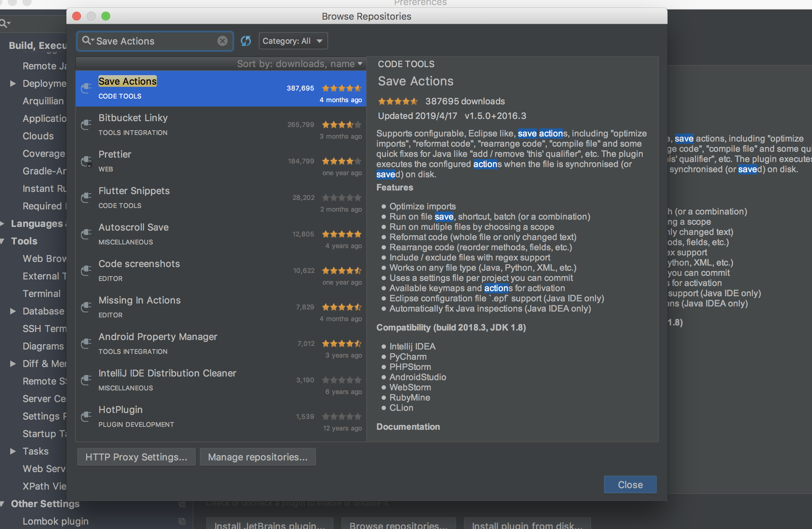Click the star rating of Missing In Actions

(x=342, y=307)
